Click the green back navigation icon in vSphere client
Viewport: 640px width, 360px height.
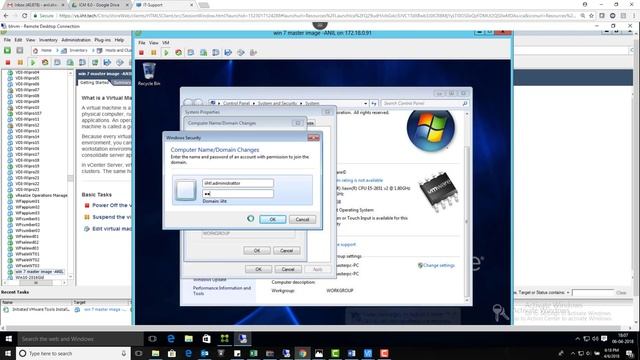point(7,50)
